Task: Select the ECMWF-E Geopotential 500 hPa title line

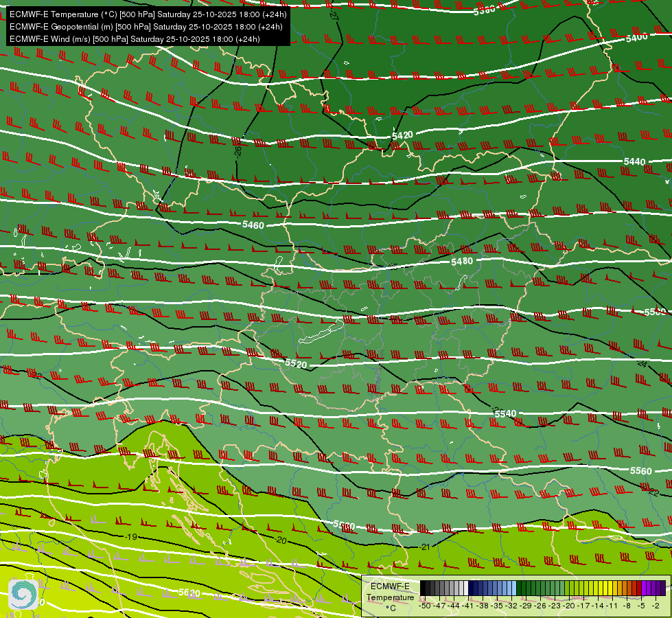Action: pyautogui.click(x=146, y=27)
